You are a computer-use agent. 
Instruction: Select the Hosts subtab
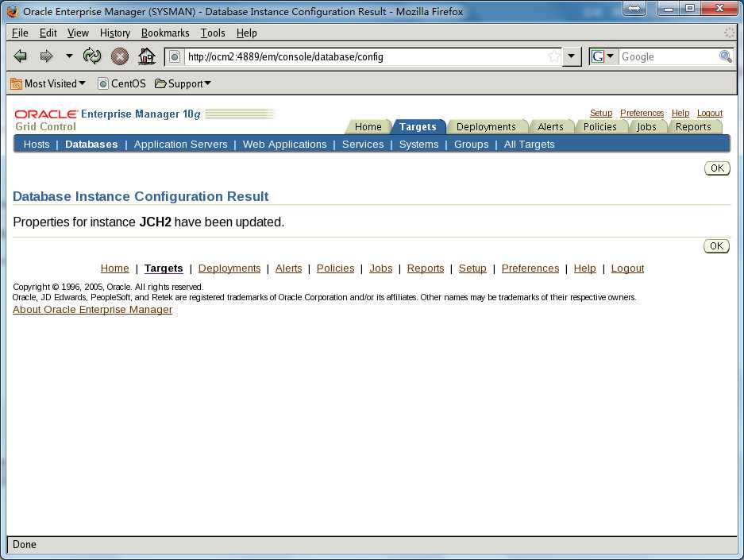click(37, 145)
